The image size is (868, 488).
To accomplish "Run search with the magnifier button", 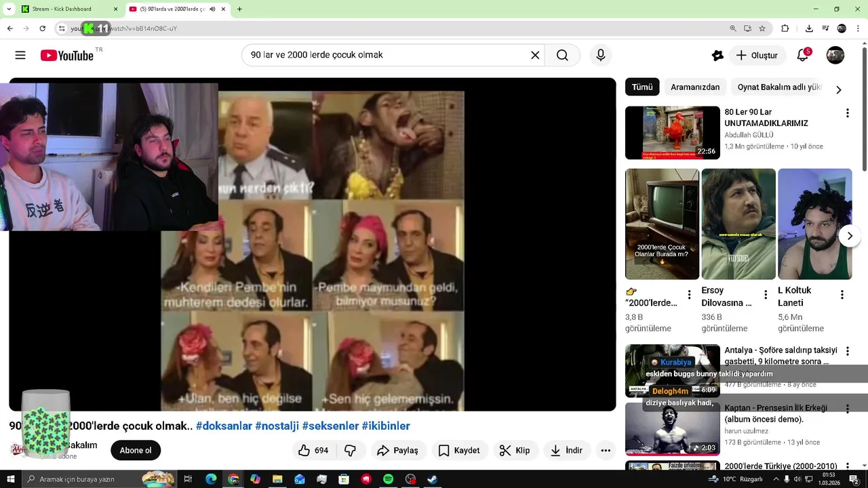I will pos(562,56).
